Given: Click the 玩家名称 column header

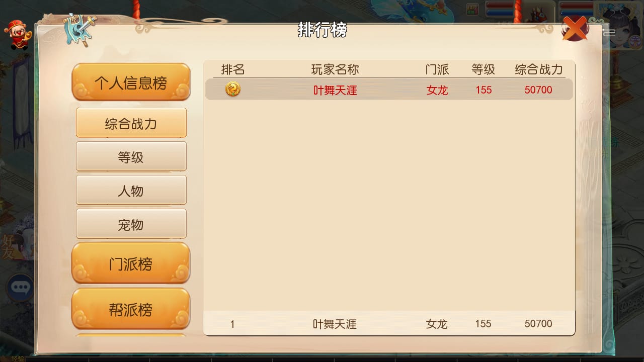Looking at the screenshot, I should click(335, 69).
